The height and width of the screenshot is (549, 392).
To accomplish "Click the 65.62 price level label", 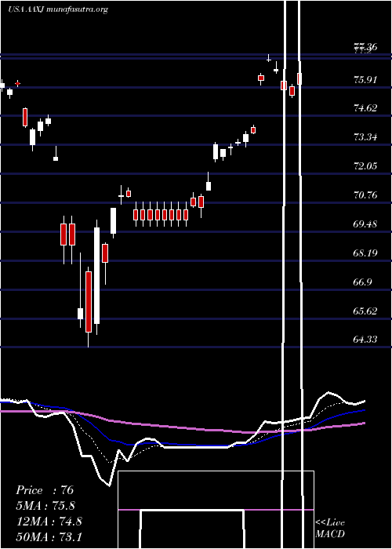I will pyautogui.click(x=365, y=311).
